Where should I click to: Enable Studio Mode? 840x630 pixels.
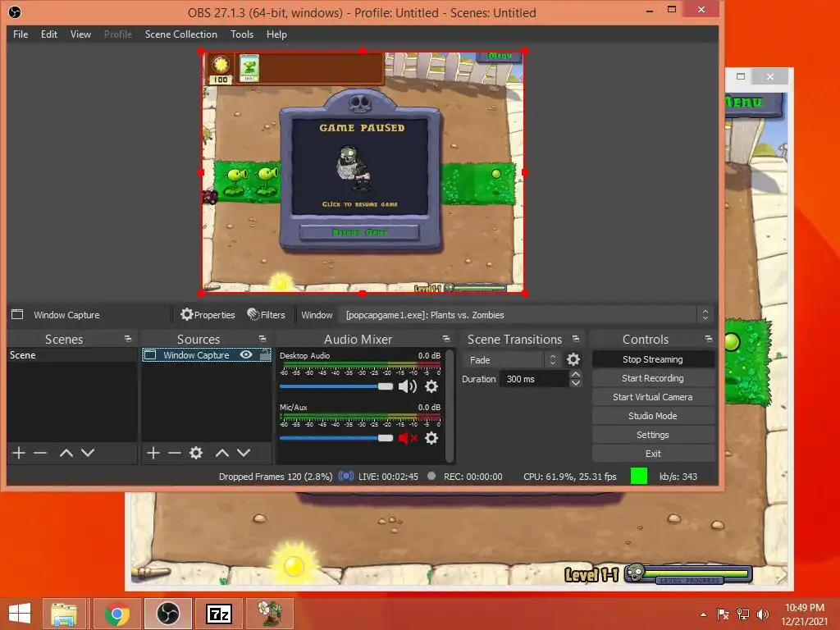(x=653, y=416)
